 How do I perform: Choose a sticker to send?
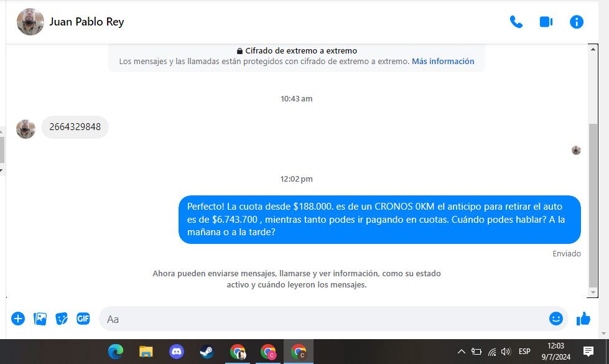(62, 319)
